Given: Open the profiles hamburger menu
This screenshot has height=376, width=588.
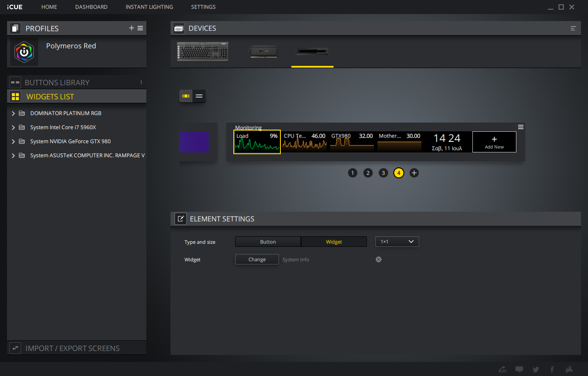Looking at the screenshot, I should 140,28.
